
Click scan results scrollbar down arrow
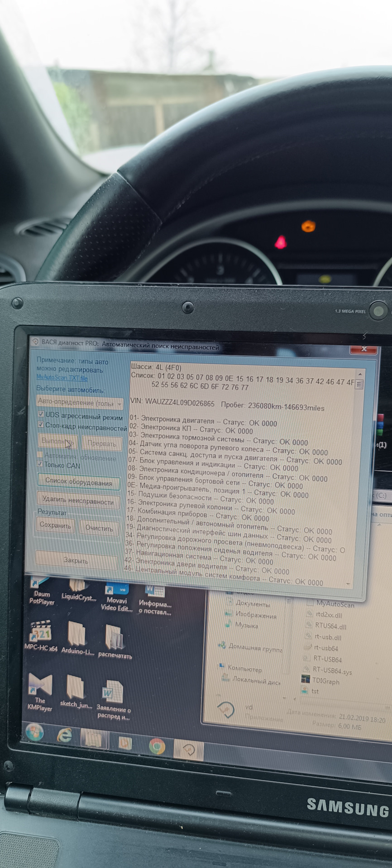tap(348, 584)
